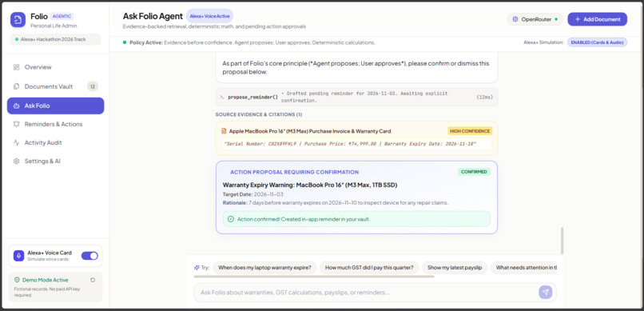The width and height of the screenshot is (644, 311).
Task: Try 'When does my laptop warranty expire?'
Action: pyautogui.click(x=264, y=268)
